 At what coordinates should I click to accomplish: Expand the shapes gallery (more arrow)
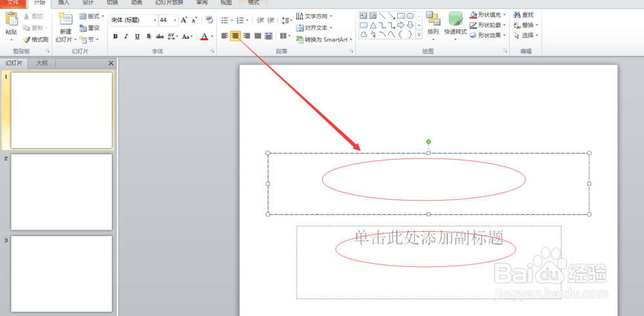pyautogui.click(x=419, y=35)
